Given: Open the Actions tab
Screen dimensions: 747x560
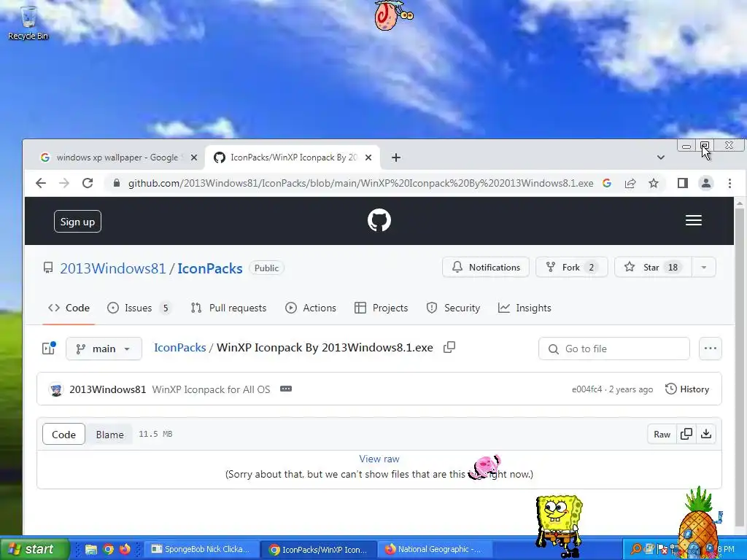Looking at the screenshot, I should click(311, 308).
